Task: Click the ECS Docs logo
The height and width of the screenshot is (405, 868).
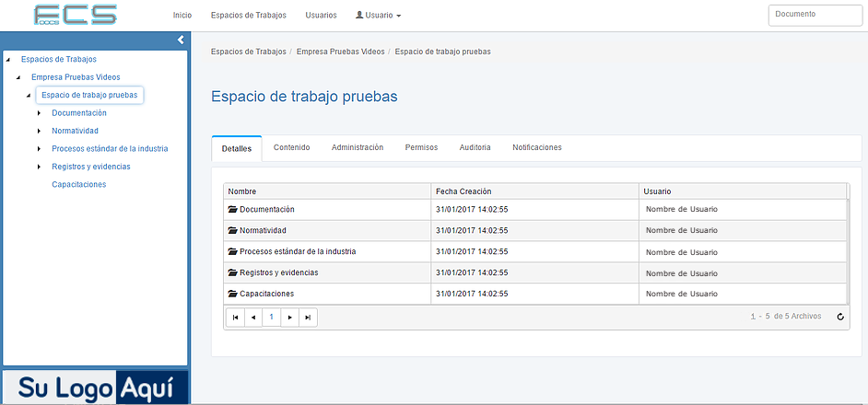Action: pyautogui.click(x=76, y=15)
